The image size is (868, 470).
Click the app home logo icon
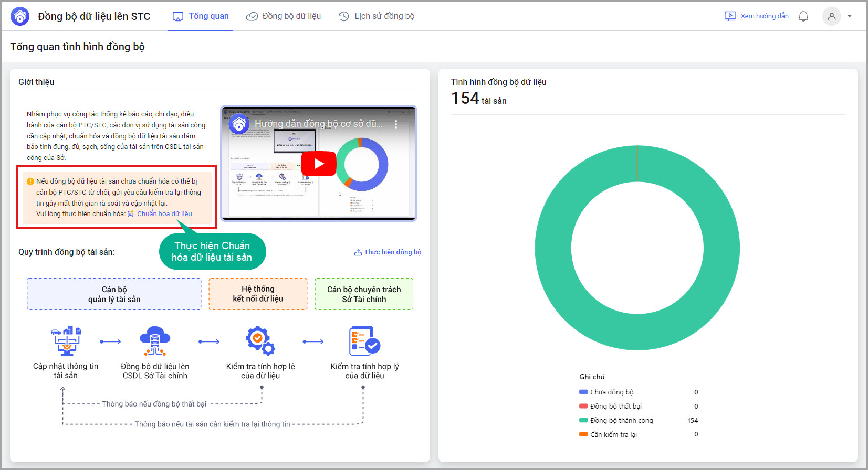click(x=20, y=16)
